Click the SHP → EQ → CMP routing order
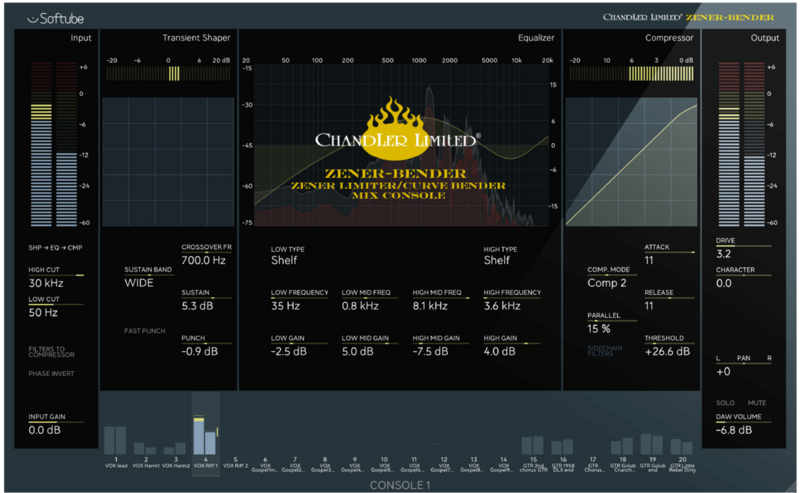 (57, 244)
